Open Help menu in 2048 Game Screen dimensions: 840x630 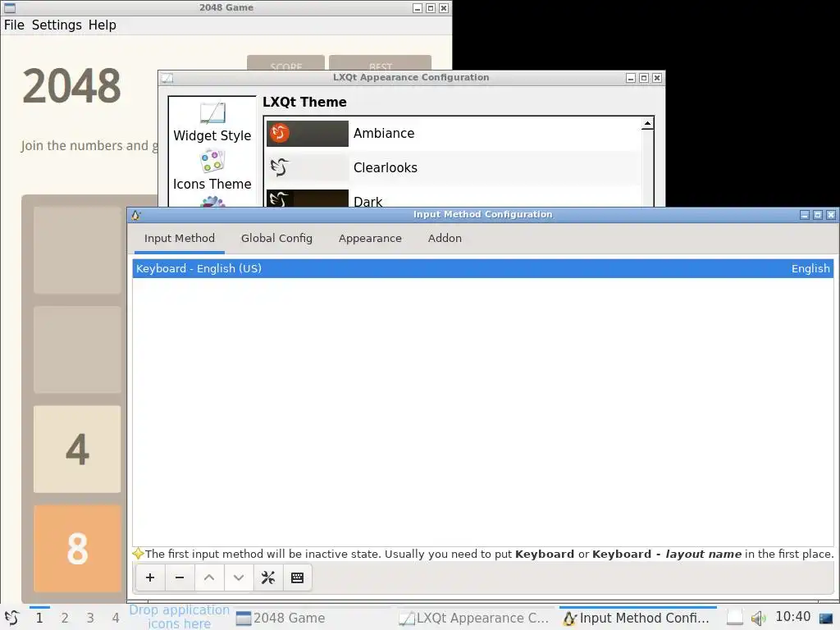[103, 25]
